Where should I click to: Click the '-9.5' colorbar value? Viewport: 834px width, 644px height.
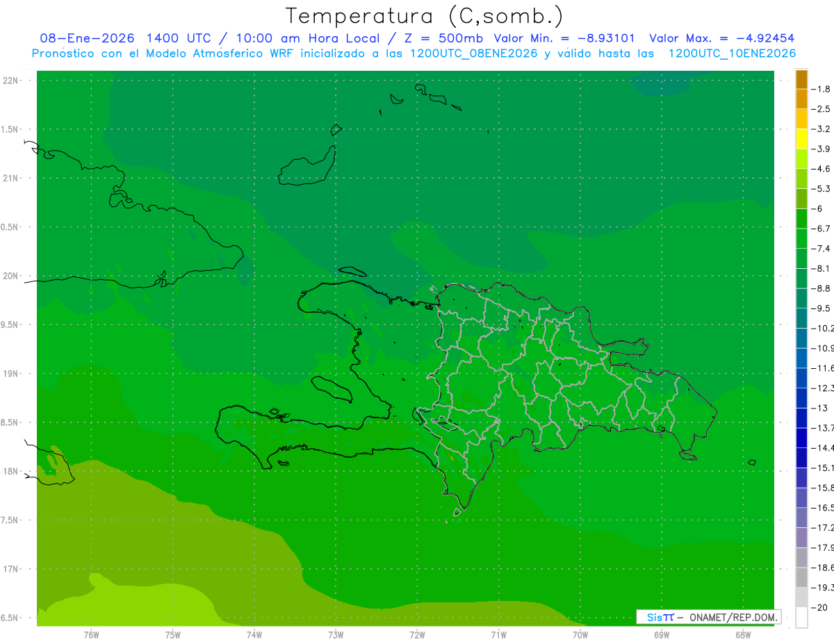pos(821,308)
